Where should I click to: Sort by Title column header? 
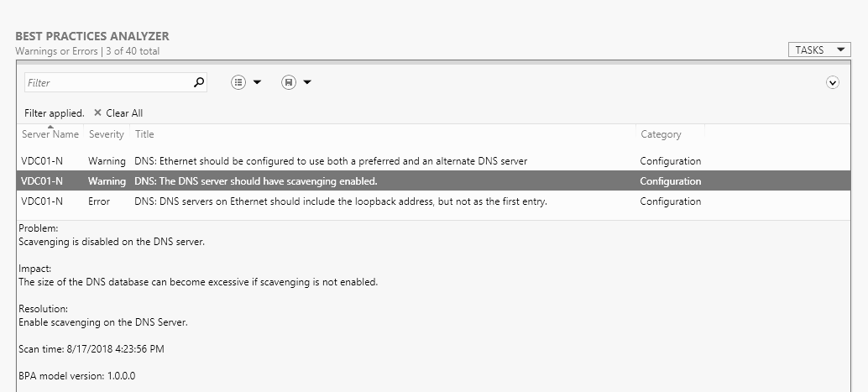(144, 134)
